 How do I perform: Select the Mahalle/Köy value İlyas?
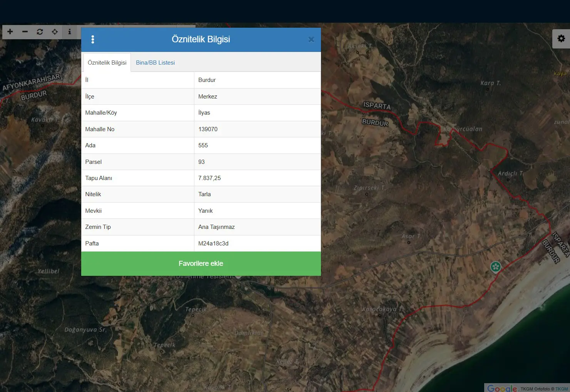204,113
